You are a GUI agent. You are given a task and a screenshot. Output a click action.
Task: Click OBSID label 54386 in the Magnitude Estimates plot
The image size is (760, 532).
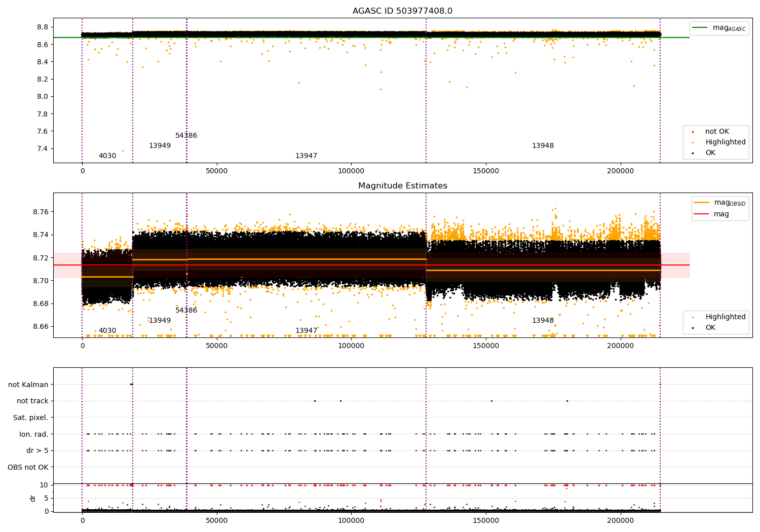pyautogui.click(x=186, y=311)
